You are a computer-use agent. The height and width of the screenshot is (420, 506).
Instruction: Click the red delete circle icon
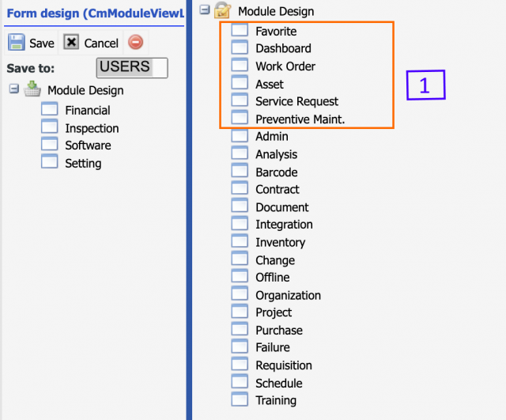click(x=135, y=43)
